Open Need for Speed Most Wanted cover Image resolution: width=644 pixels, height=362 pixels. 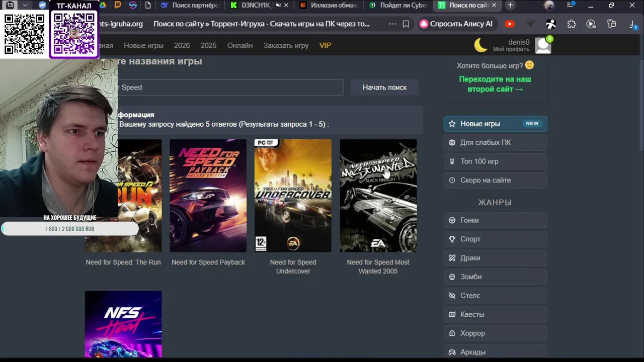pyautogui.click(x=378, y=196)
